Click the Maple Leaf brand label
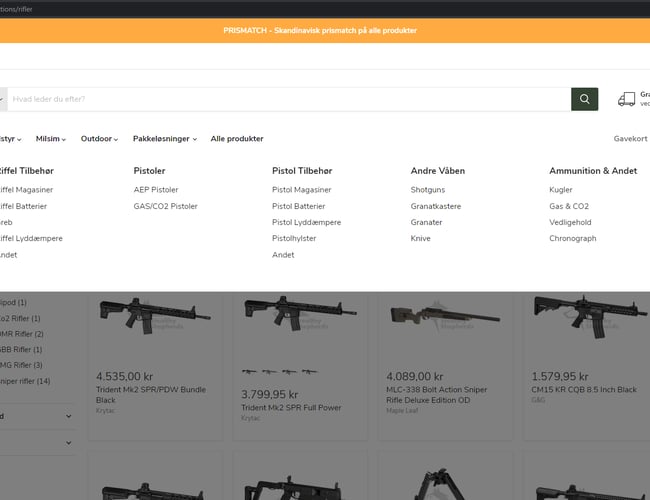The height and width of the screenshot is (500, 650). click(x=402, y=410)
